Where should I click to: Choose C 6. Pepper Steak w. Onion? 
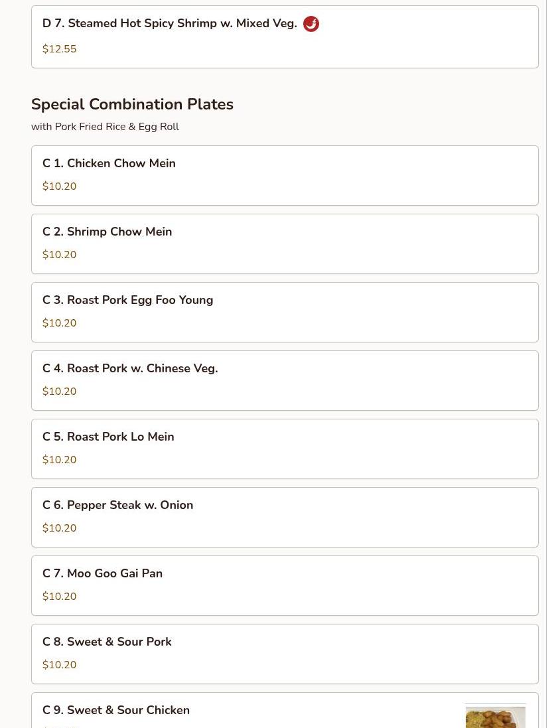pos(117,505)
